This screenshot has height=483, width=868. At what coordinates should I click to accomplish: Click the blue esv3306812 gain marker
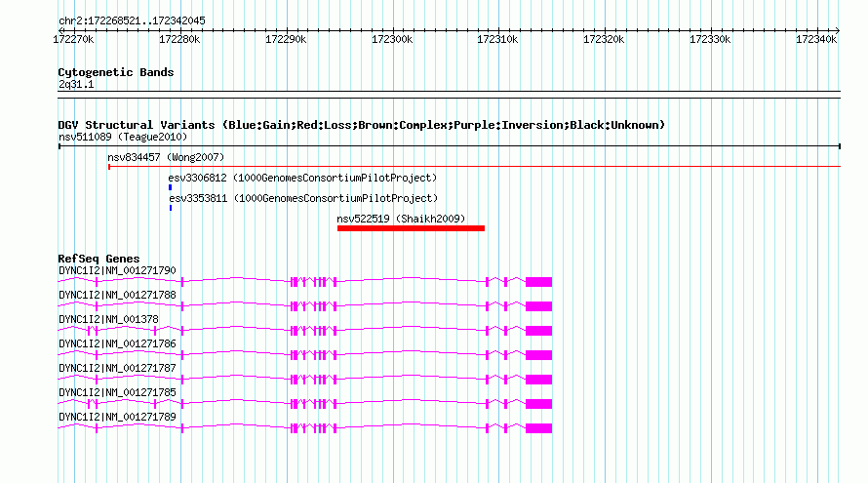(170, 187)
